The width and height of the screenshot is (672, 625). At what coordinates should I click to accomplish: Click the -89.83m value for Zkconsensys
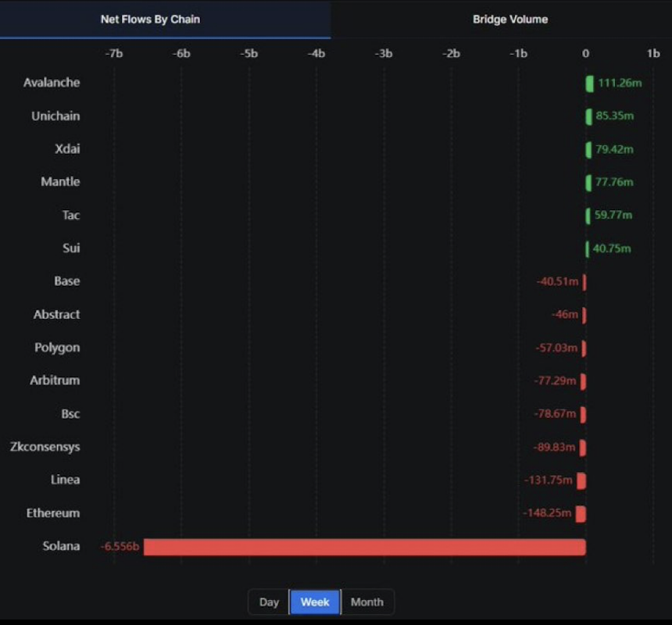(x=554, y=447)
